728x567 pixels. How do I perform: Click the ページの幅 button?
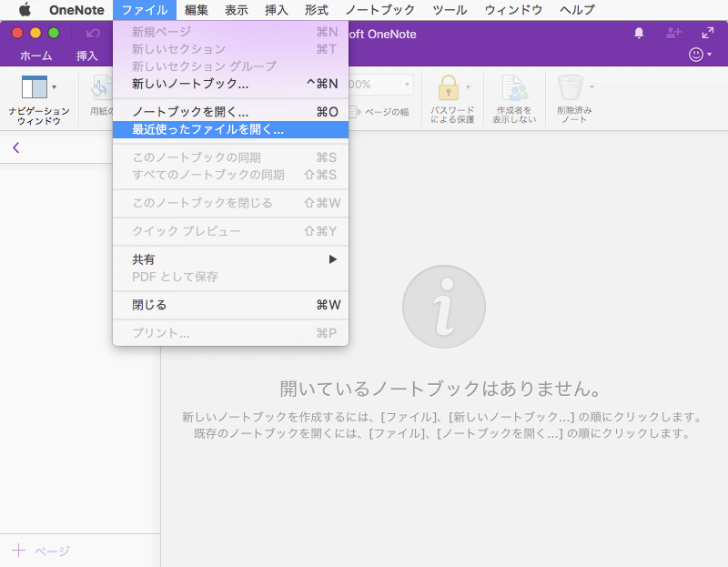[379, 112]
